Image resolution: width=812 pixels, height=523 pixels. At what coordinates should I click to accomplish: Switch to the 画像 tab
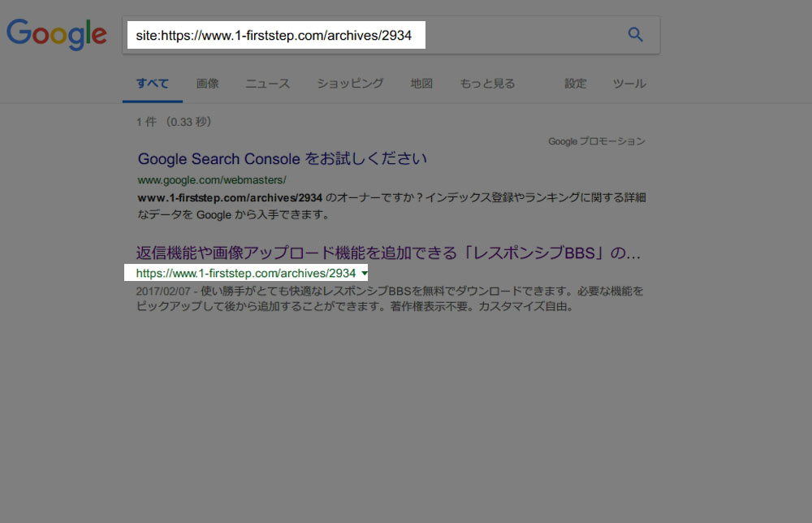click(207, 84)
